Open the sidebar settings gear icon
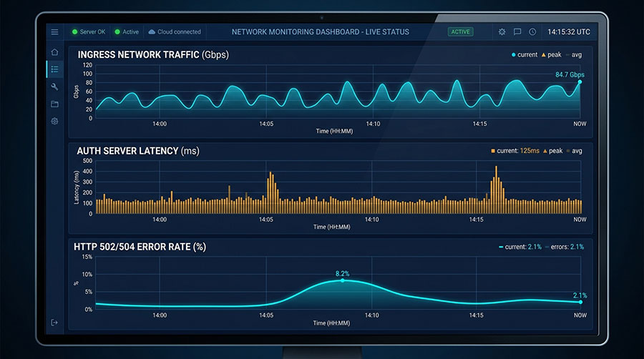Screen dimensions: 644x359 [54, 122]
